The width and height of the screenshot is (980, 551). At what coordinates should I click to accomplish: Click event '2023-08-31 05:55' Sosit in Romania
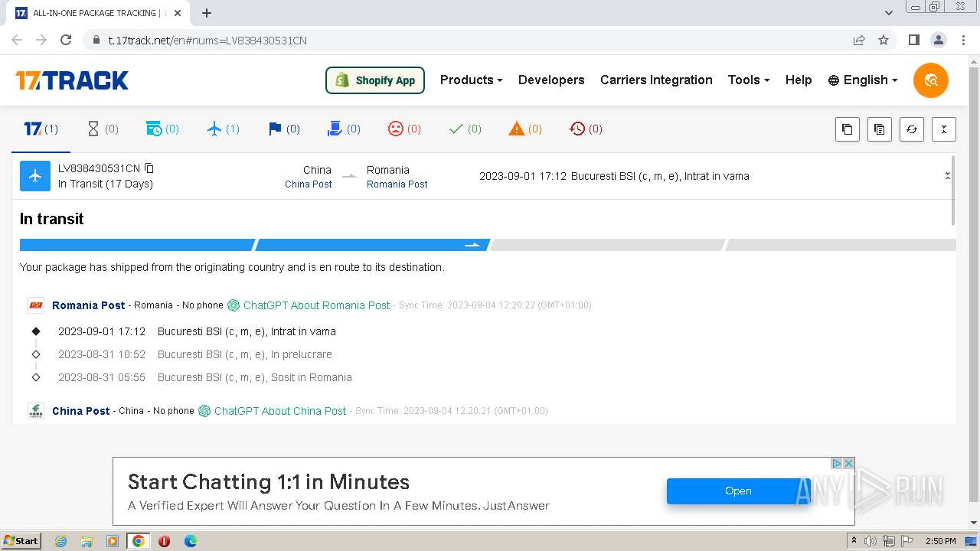tap(205, 377)
